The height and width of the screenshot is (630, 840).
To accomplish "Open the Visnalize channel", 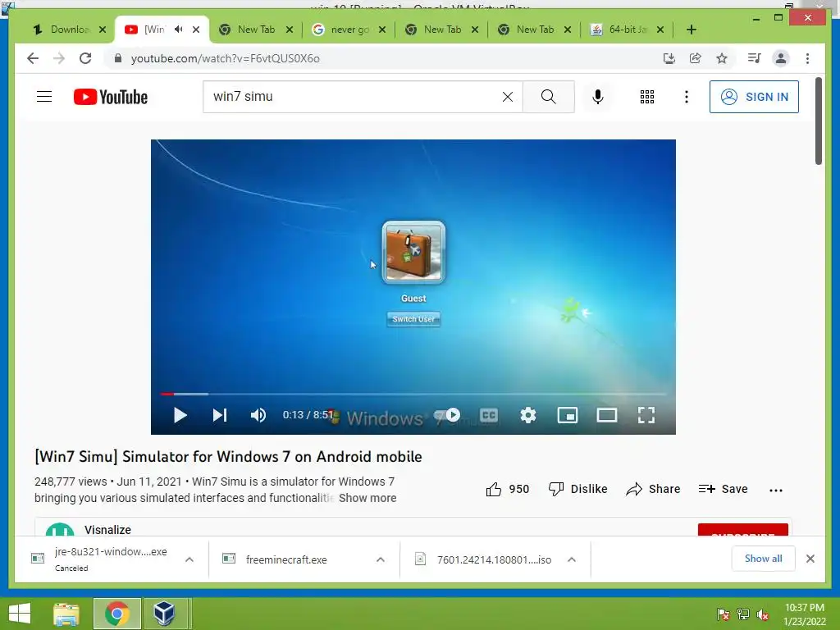I will 107,530.
